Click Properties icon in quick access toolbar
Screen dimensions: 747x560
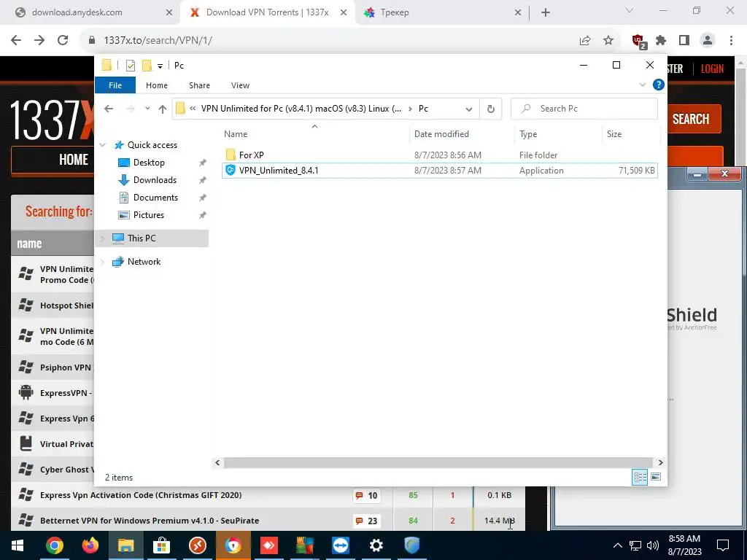(x=130, y=66)
